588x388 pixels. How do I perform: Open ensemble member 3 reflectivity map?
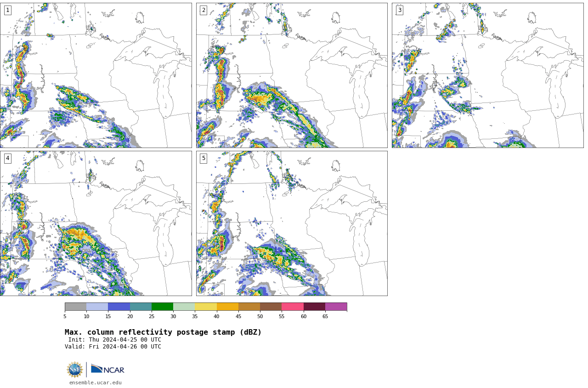pos(487,75)
